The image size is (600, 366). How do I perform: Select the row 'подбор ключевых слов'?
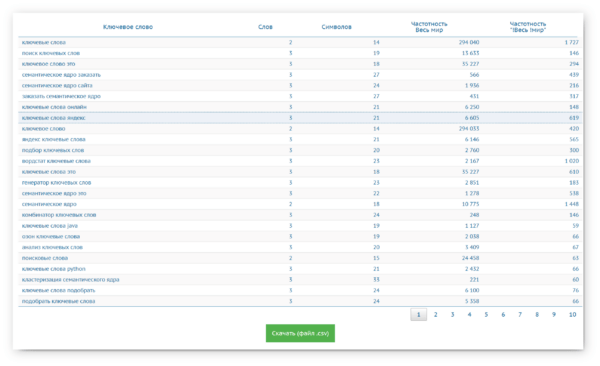pos(300,150)
